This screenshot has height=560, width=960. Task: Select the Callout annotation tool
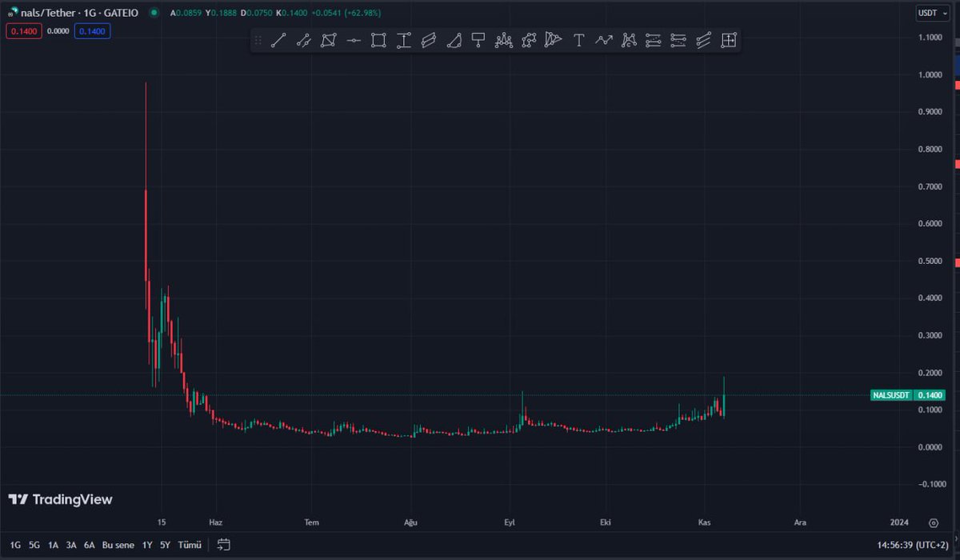pyautogui.click(x=478, y=40)
